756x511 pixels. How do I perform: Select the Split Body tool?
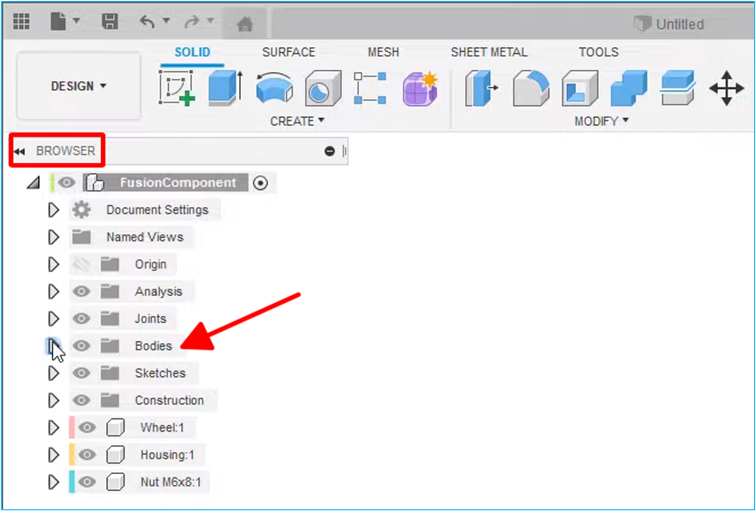click(x=678, y=88)
